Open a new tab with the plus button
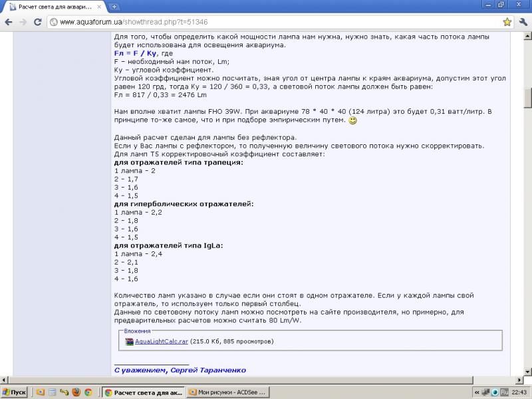Viewport: 532px width, 399px height. [x=114, y=7]
